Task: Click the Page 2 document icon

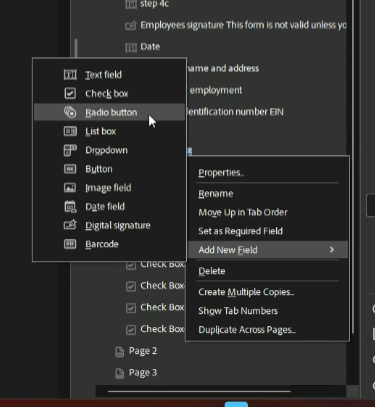Action: [119, 352]
